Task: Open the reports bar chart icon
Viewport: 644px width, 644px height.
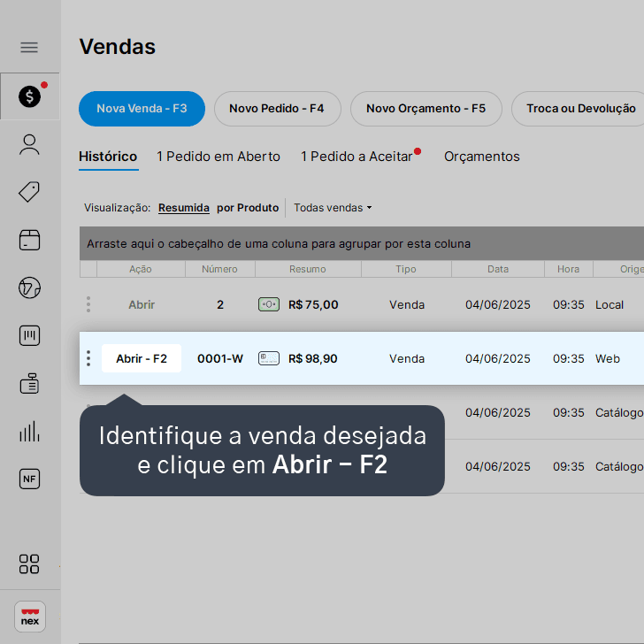Action: pos(29,432)
